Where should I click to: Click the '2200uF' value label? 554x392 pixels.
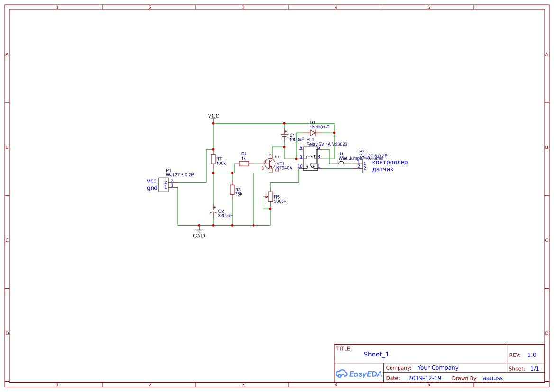[226, 215]
